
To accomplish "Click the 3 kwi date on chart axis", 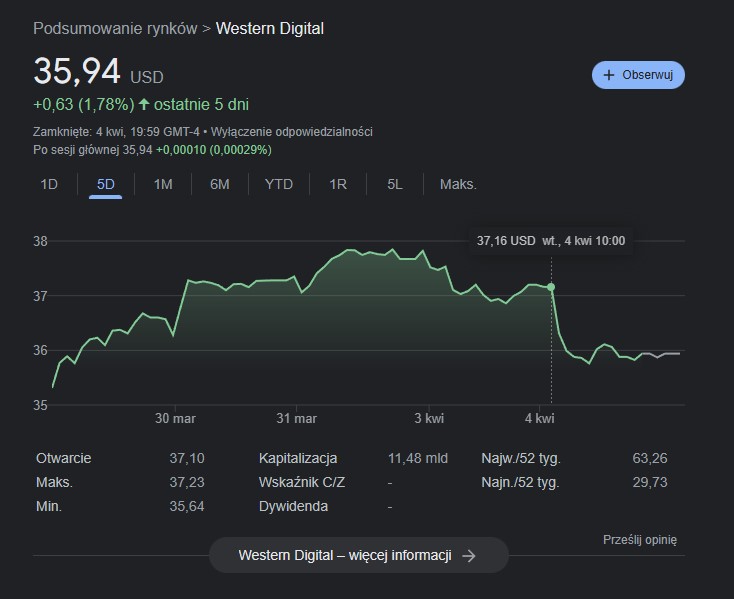I will (429, 418).
